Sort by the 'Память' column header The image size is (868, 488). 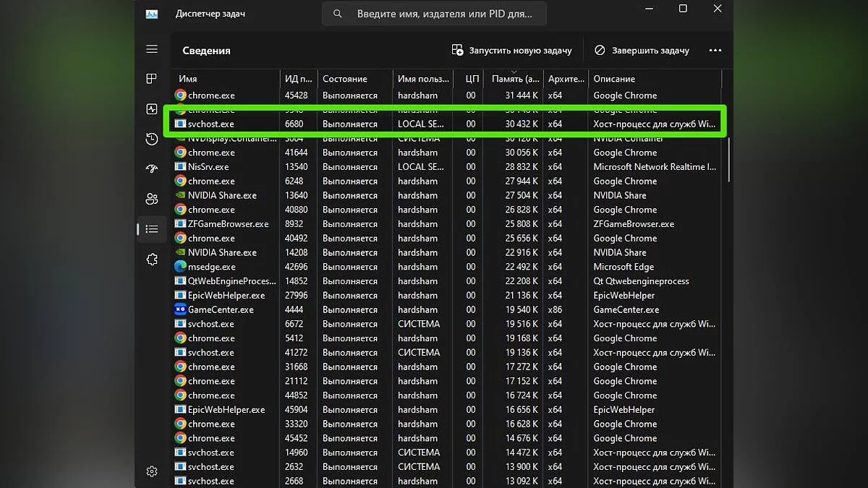tap(515, 79)
